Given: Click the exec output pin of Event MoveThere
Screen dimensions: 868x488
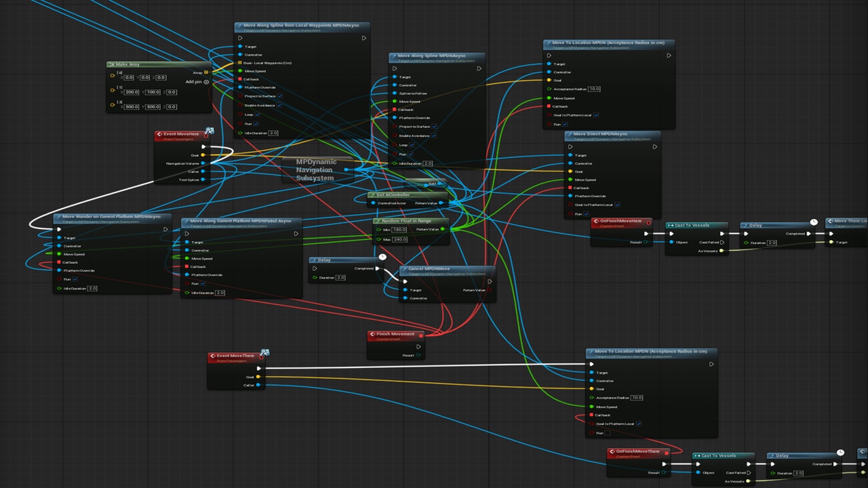Looking at the screenshot, I should pos(258,369).
